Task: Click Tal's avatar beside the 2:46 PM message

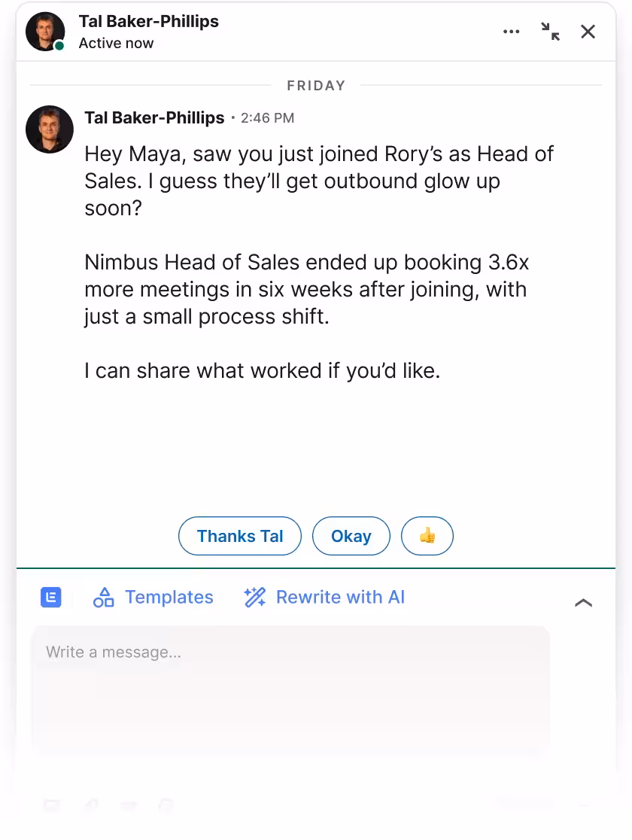Action: (50, 129)
